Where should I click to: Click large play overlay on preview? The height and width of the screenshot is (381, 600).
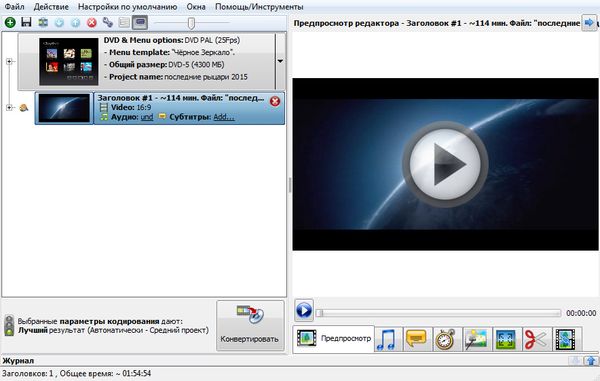pyautogui.click(x=445, y=164)
